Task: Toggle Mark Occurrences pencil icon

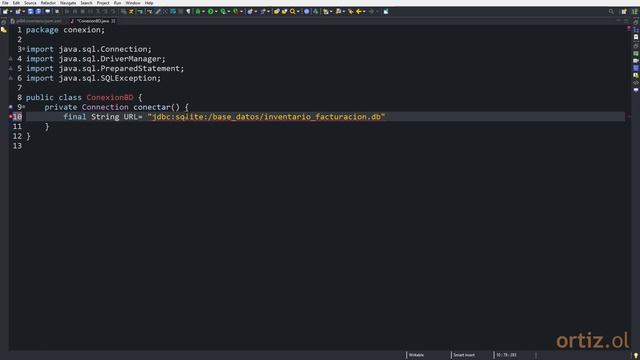Action: click(x=158, y=11)
